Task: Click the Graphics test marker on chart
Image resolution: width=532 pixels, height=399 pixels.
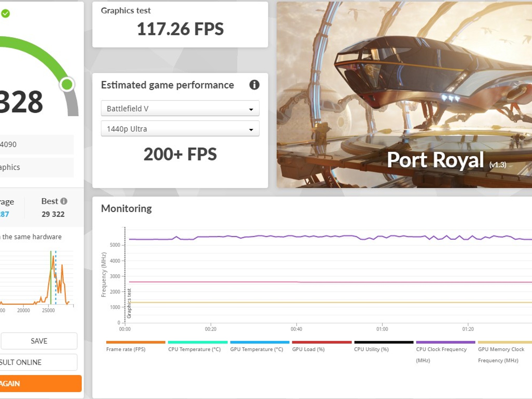Action: click(129, 303)
